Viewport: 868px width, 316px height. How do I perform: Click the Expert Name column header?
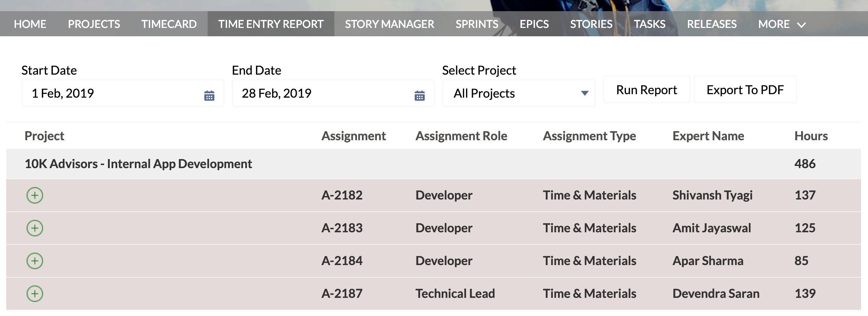point(708,136)
